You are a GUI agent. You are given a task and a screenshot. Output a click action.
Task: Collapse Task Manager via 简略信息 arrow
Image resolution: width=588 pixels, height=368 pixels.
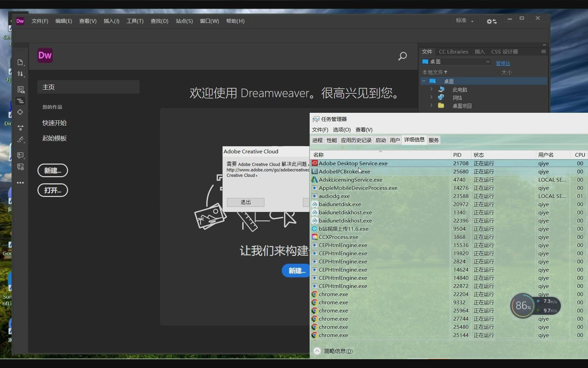317,351
